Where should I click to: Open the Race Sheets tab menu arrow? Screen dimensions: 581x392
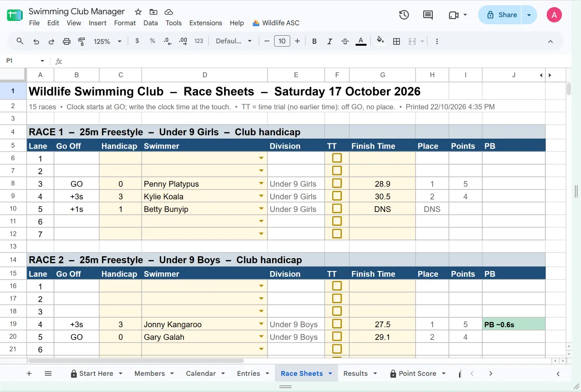(330, 373)
